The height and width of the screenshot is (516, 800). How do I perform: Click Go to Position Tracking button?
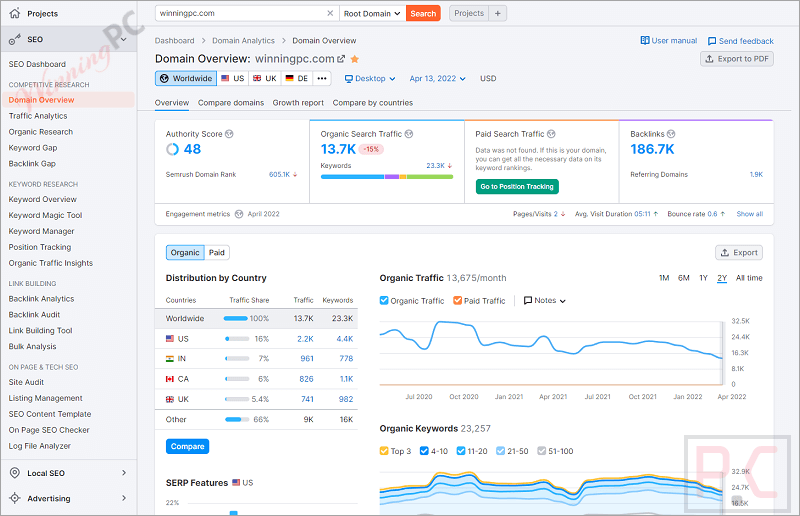coord(517,186)
